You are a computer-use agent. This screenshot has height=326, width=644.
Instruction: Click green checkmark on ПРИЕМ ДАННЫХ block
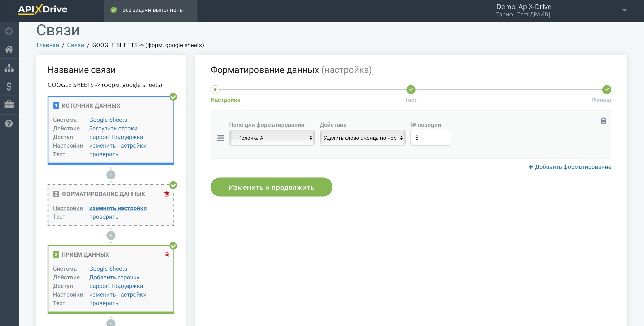(173, 246)
